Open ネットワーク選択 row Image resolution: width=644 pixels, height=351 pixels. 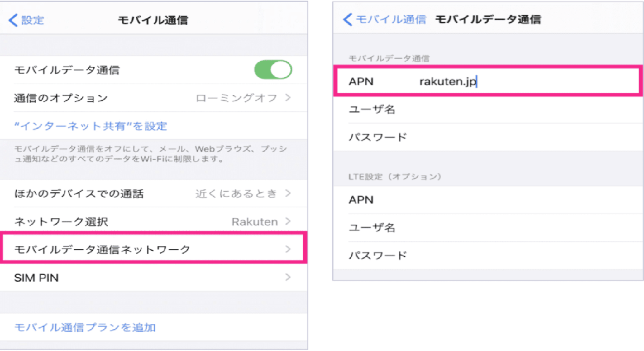pos(154,222)
